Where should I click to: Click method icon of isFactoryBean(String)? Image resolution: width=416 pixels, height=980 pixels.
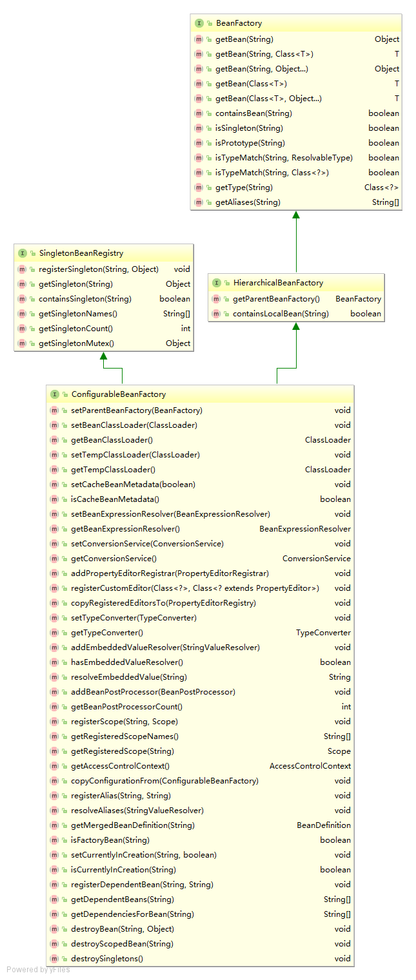pos(55,840)
